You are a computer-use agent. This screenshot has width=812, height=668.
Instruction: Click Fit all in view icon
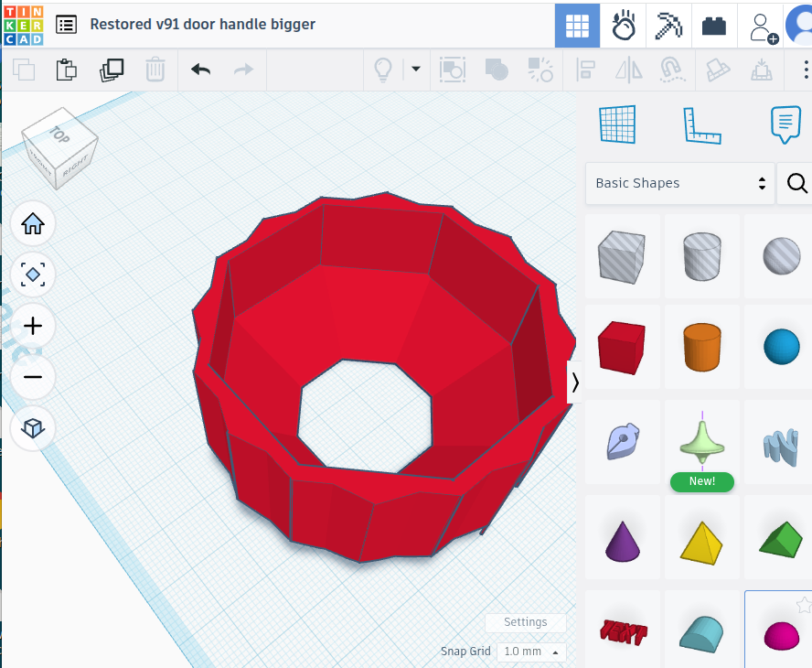pyautogui.click(x=33, y=275)
